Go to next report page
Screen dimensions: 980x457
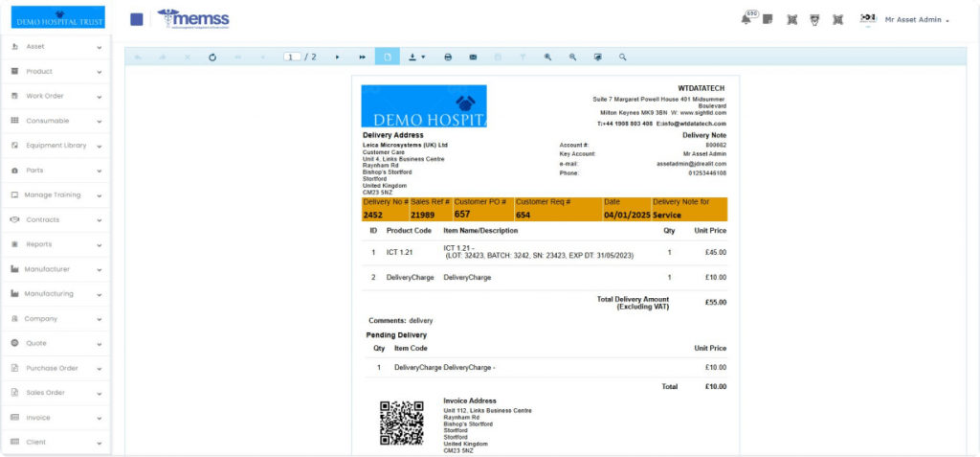(338, 57)
